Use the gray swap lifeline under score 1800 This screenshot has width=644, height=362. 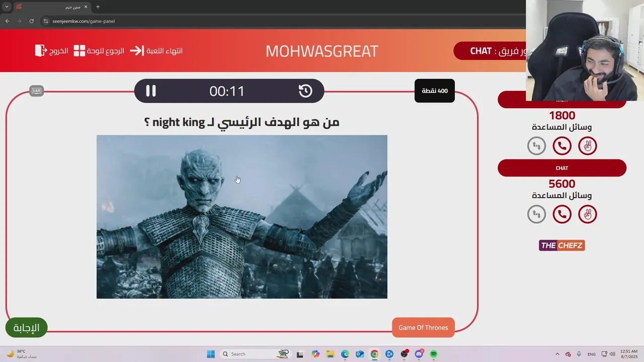pyautogui.click(x=536, y=146)
